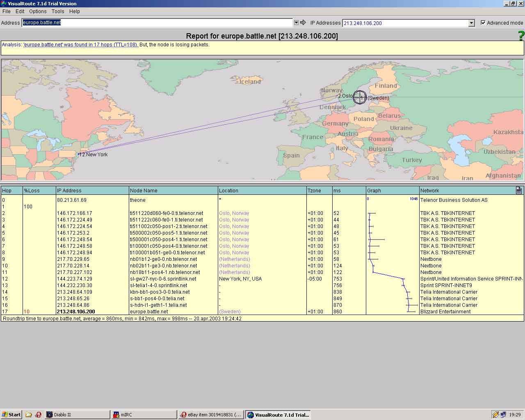Click the %Loss column header

pos(39,190)
